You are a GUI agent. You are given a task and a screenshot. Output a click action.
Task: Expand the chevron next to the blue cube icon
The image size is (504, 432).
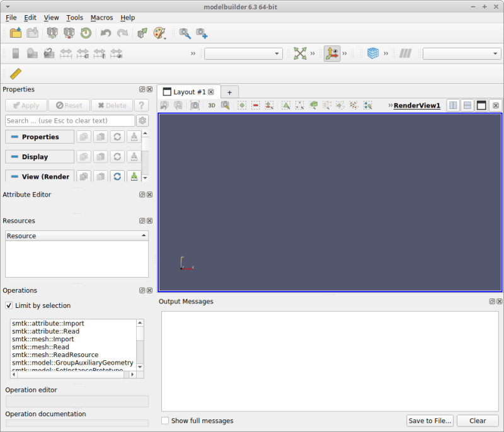pos(386,54)
